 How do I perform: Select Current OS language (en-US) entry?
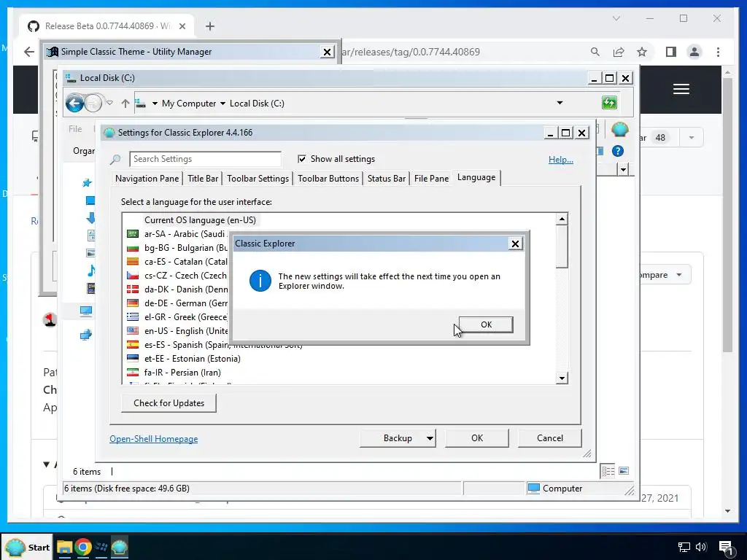[x=200, y=220]
